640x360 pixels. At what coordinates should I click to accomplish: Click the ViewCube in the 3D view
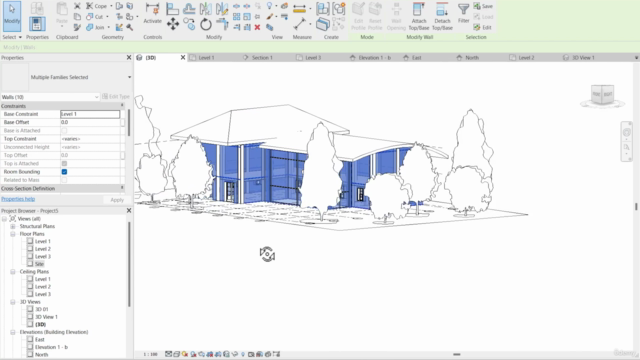(602, 95)
